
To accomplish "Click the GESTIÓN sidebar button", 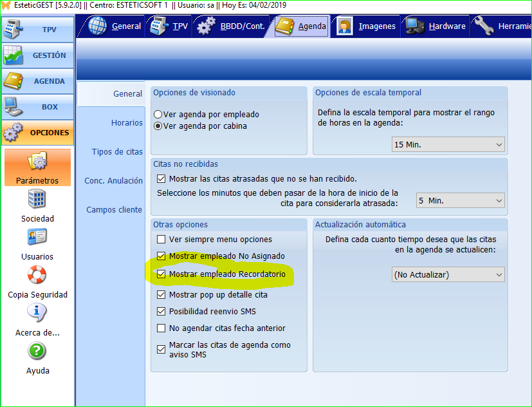I will [37, 55].
